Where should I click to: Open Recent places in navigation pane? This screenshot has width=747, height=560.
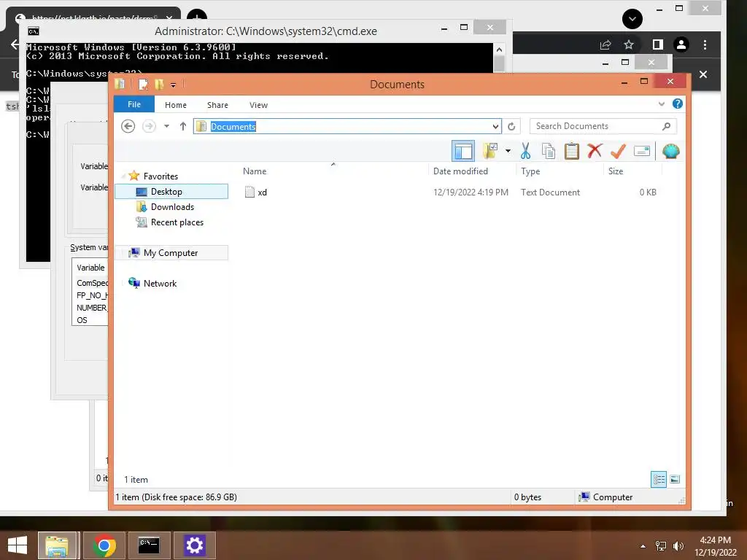(x=177, y=222)
